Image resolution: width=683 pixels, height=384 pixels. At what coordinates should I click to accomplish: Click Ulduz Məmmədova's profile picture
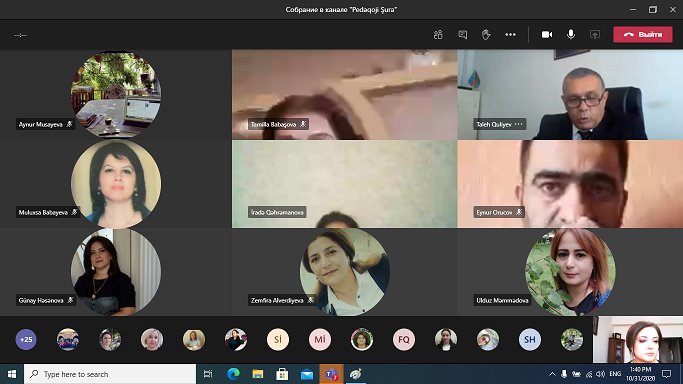coord(570,272)
